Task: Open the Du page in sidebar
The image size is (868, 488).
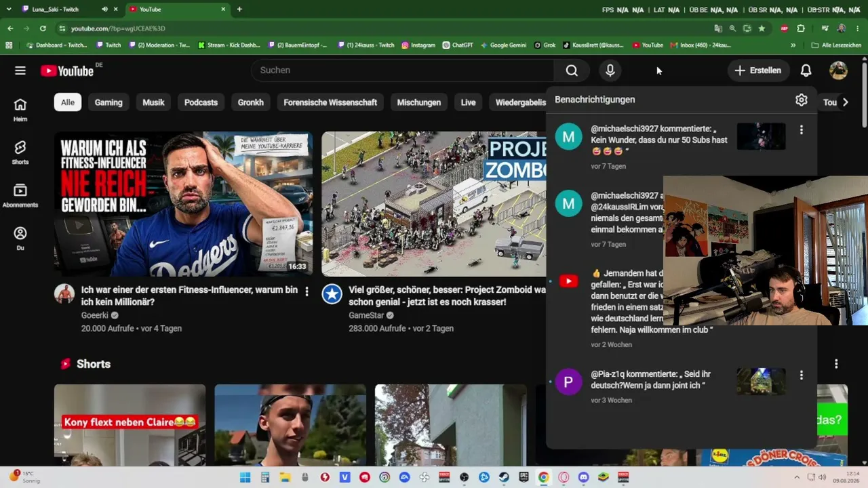Action: [x=20, y=238]
